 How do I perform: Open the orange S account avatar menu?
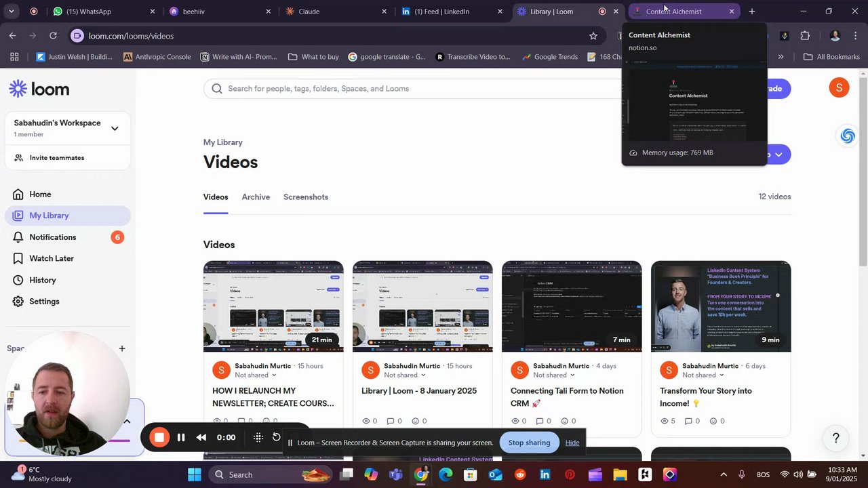point(839,87)
